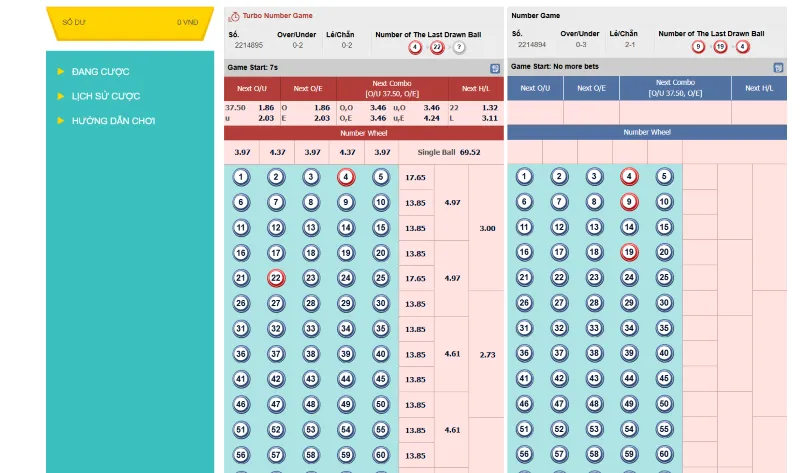This screenshot has width=800, height=473.
Task: Open HƯỚNG DẪN CHƠI guide
Action: pyautogui.click(x=113, y=121)
